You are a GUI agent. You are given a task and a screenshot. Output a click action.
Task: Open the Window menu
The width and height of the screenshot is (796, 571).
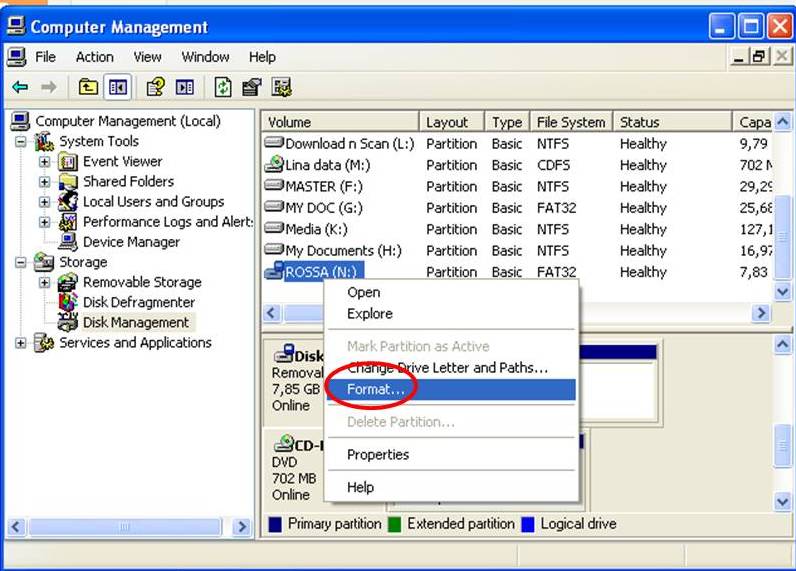[x=205, y=57]
